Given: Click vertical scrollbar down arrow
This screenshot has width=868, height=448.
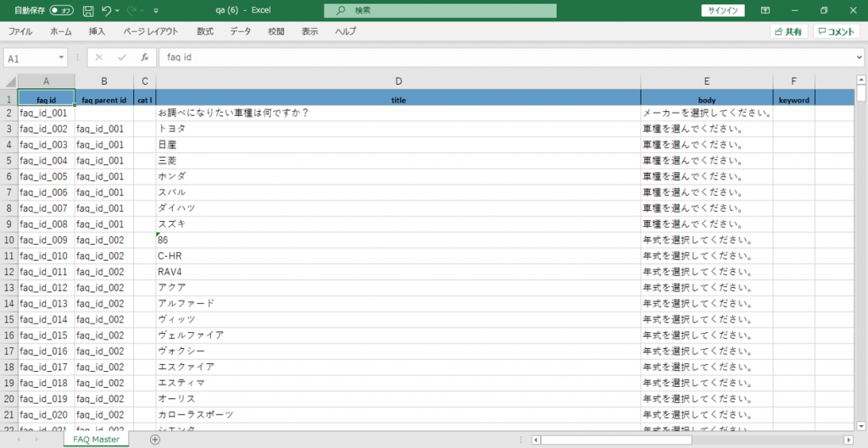Looking at the screenshot, I should point(861,425).
